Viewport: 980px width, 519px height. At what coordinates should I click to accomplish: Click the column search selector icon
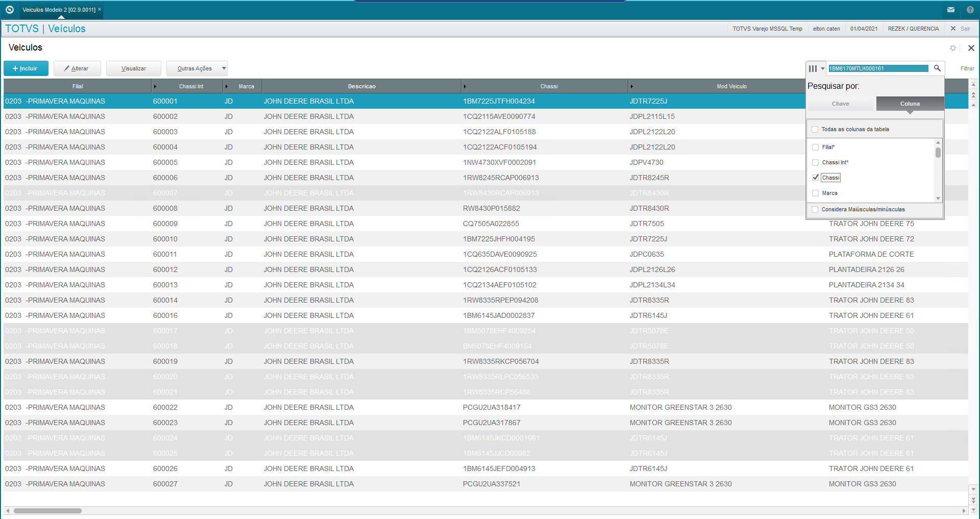pos(816,68)
